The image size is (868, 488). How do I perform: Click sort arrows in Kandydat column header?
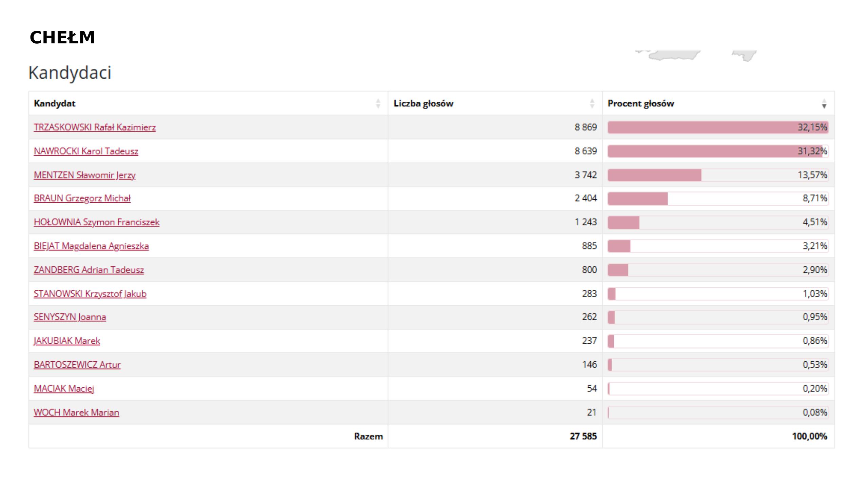click(378, 103)
